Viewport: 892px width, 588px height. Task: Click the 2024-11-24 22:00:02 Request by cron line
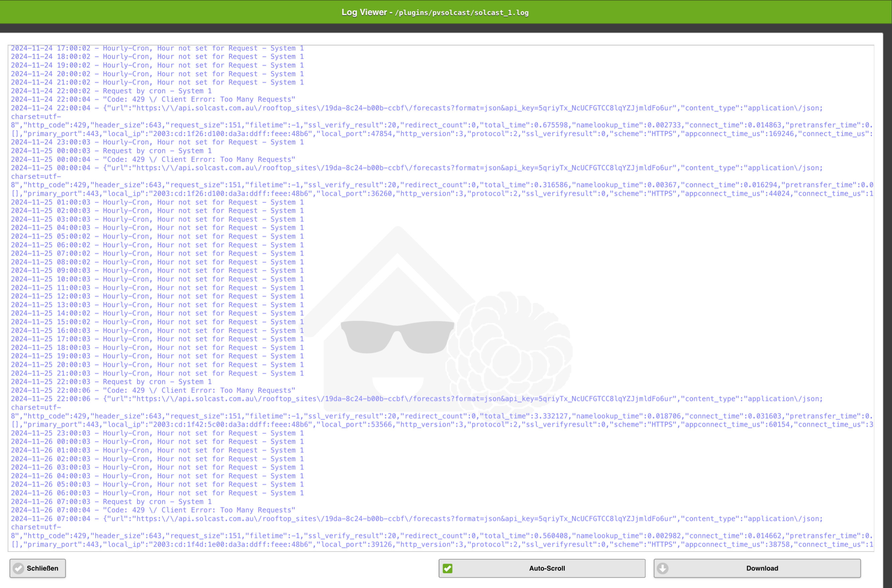tap(111, 91)
